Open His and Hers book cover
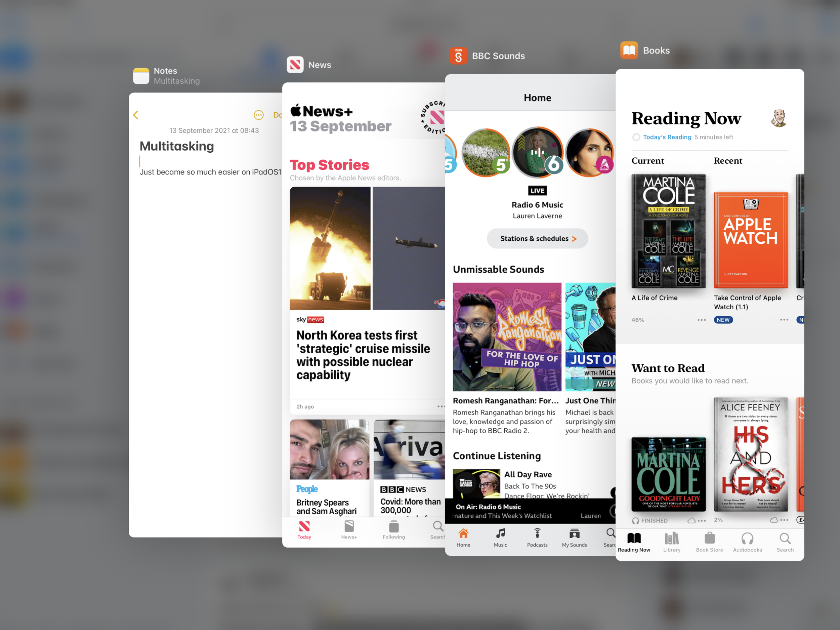 click(x=751, y=454)
